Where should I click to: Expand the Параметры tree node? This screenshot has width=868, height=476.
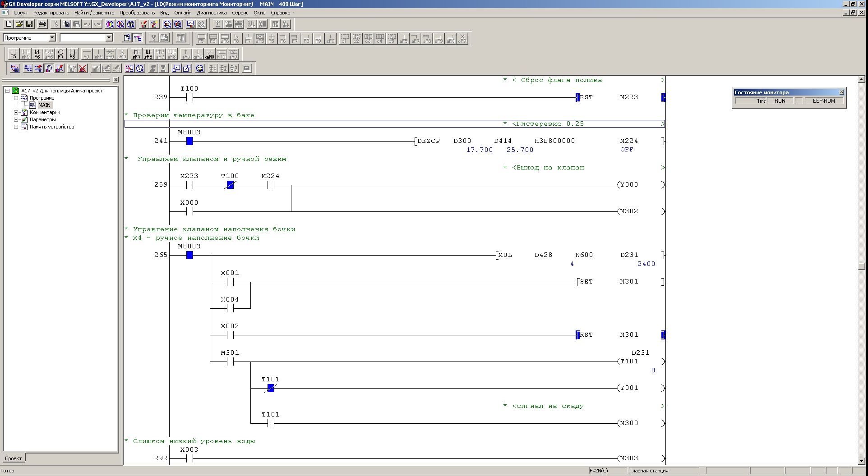[x=16, y=119]
